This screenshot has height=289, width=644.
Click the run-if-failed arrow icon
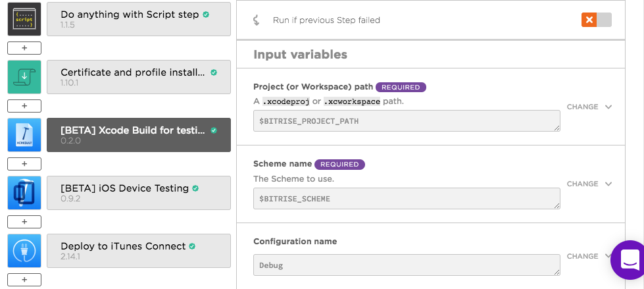click(256, 20)
